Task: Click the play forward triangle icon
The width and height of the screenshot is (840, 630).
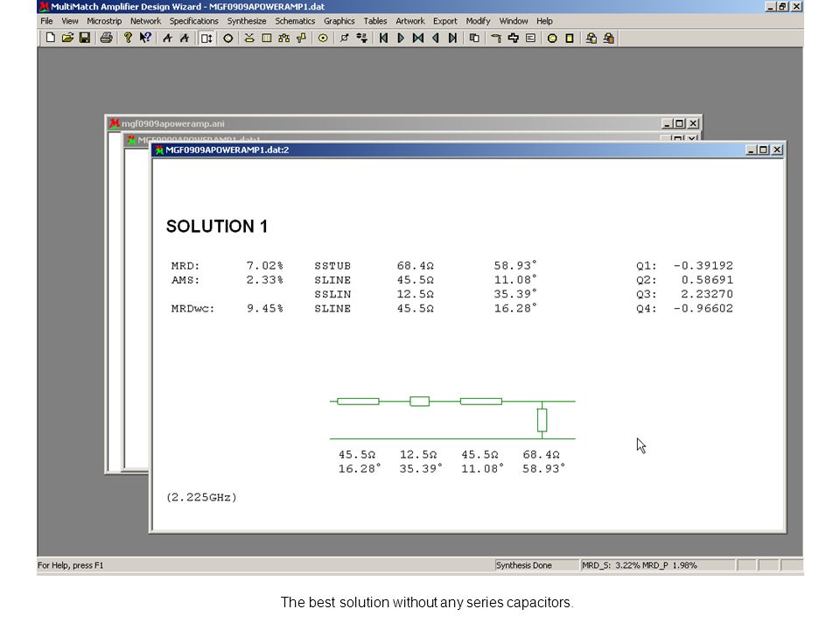Action: [x=401, y=38]
